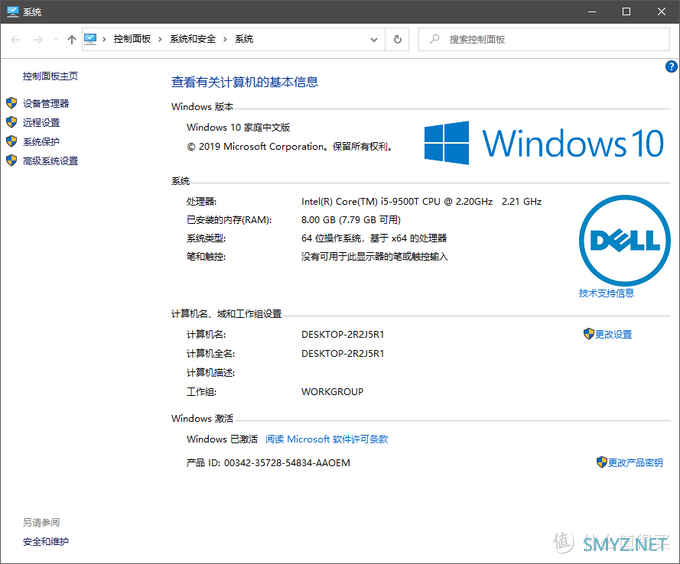Open 设备管理器 from the sidebar
Screen dimensions: 680x564
tap(46, 104)
